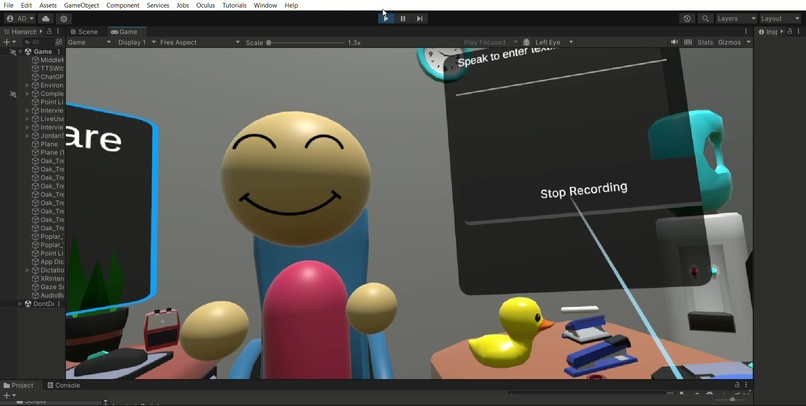The height and width of the screenshot is (406, 806).
Task: Open the Free Aspect dropdown
Action: click(199, 42)
